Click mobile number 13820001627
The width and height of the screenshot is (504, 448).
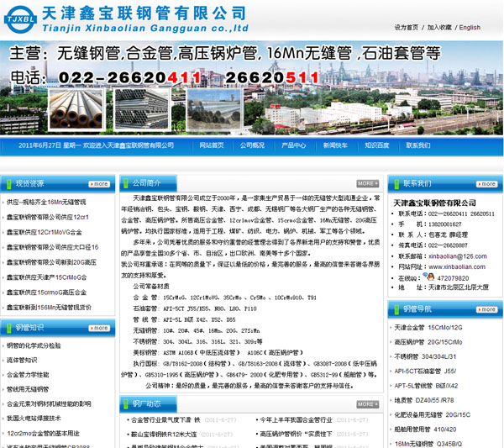point(445,224)
